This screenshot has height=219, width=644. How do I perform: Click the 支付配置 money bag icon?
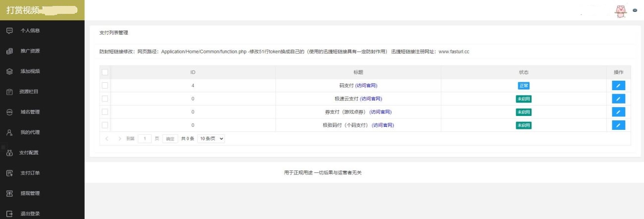point(9,153)
